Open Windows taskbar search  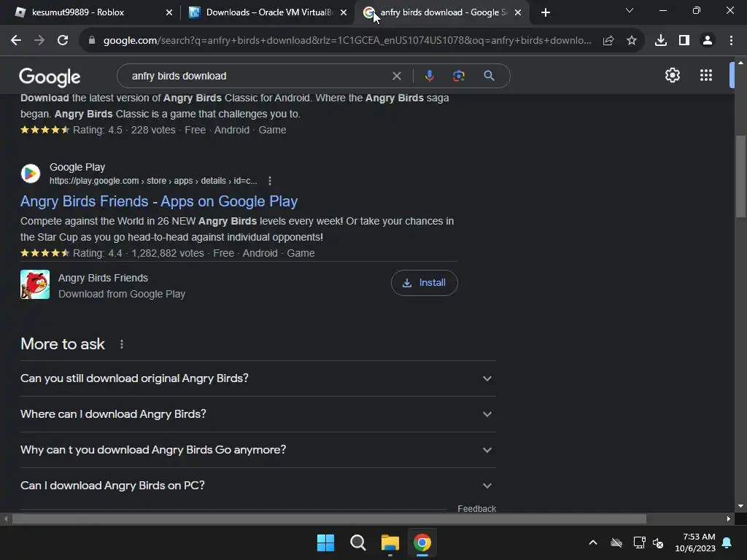(357, 542)
